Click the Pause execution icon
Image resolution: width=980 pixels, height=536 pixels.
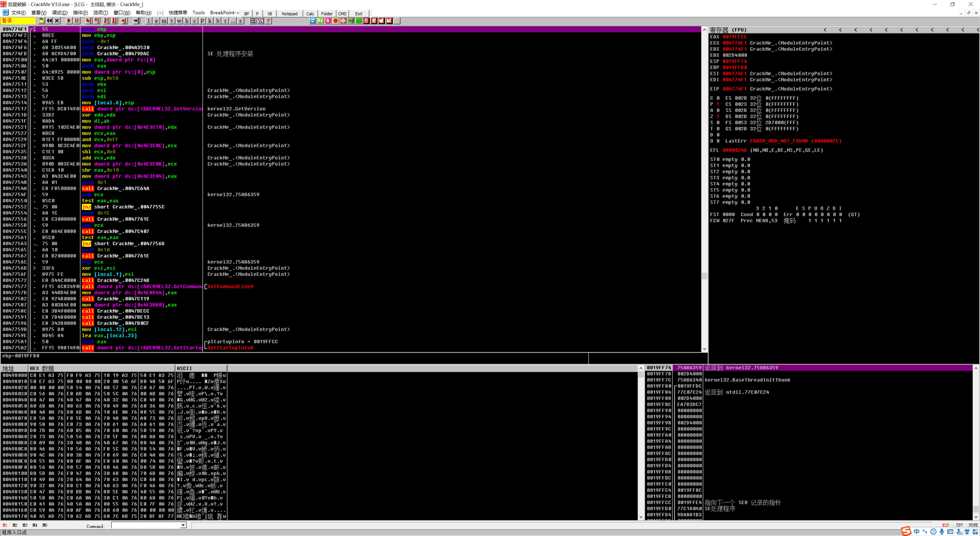tap(77, 21)
